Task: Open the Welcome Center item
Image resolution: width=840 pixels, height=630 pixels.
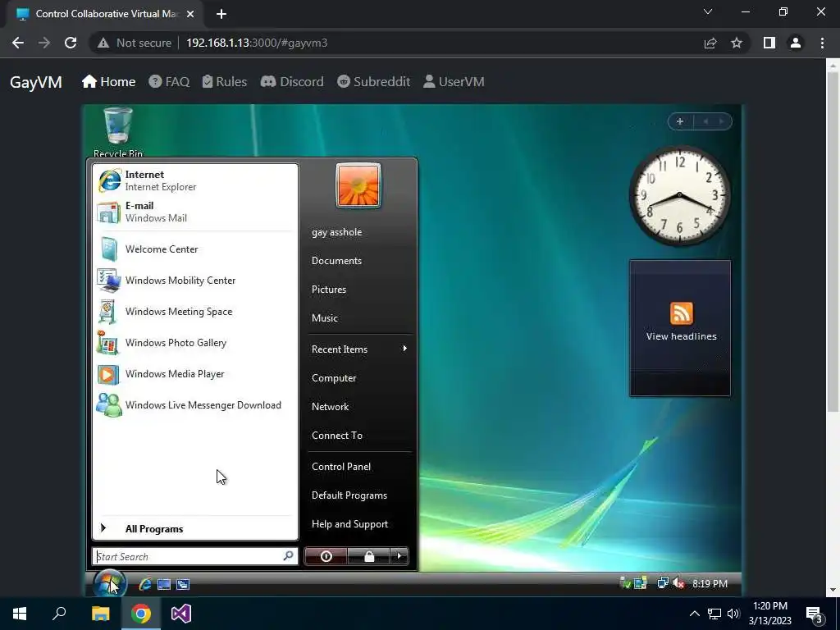Action: pyautogui.click(x=195, y=249)
